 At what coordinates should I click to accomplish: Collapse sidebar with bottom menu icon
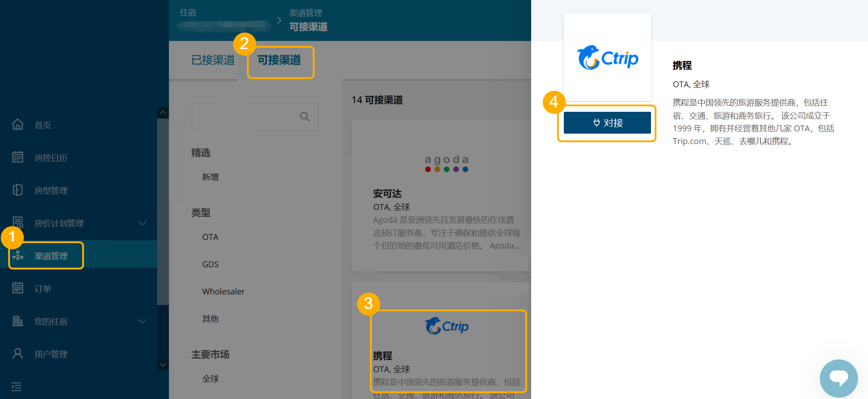pyautogui.click(x=16, y=387)
